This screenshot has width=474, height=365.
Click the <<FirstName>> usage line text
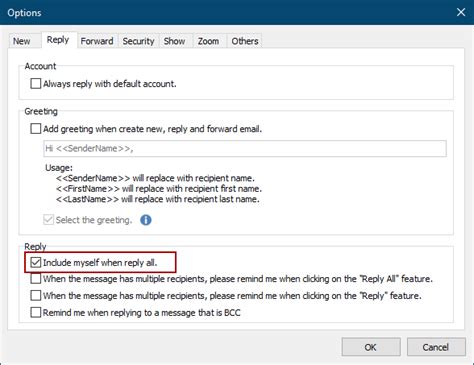pos(159,189)
